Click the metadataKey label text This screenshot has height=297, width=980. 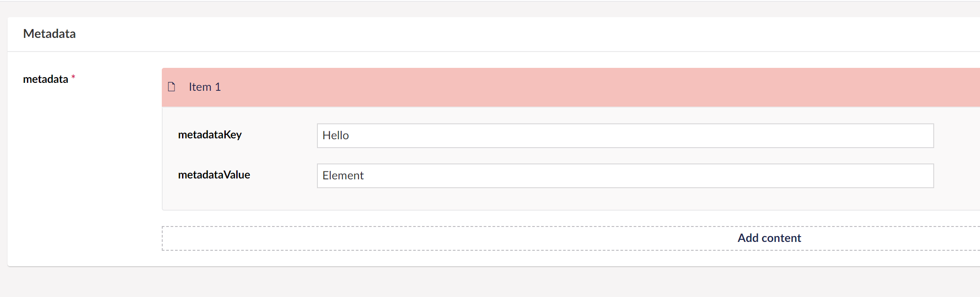[x=210, y=134]
